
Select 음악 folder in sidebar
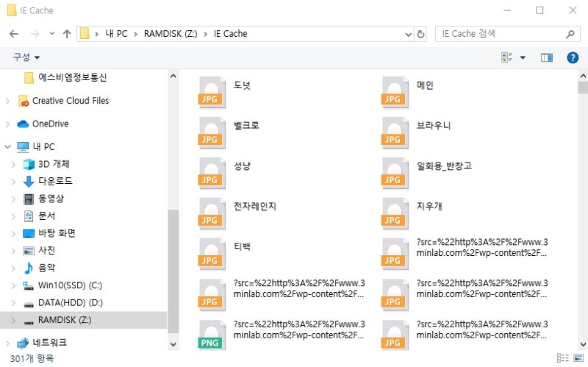pos(46,268)
